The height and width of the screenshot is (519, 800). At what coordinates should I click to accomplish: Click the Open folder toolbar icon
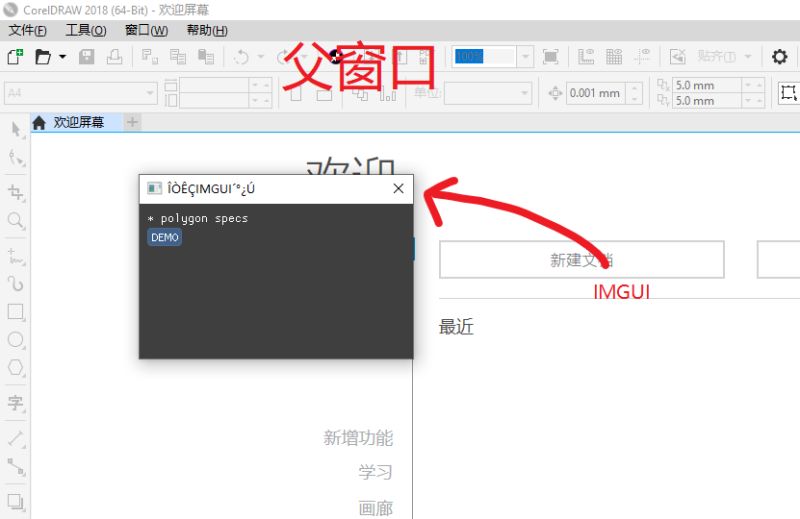coord(43,57)
